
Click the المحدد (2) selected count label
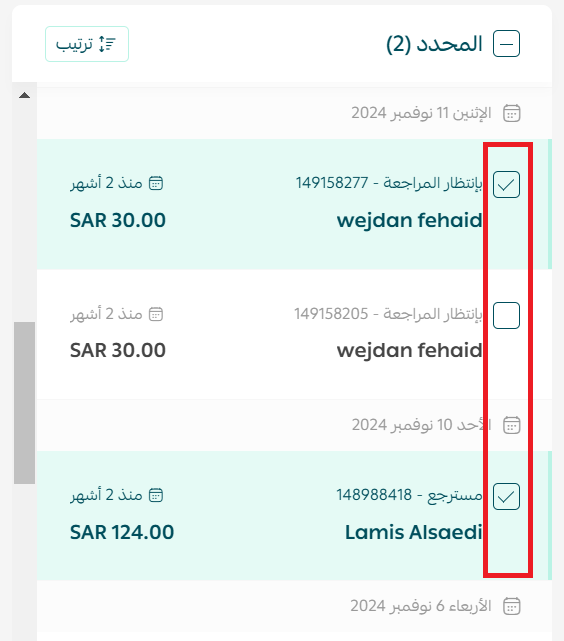coord(434,44)
